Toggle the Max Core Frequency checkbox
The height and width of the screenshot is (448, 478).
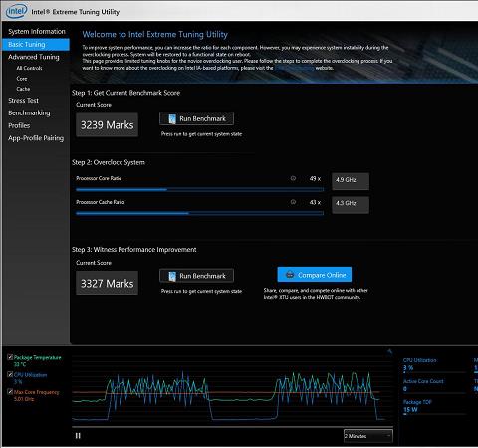coord(10,392)
